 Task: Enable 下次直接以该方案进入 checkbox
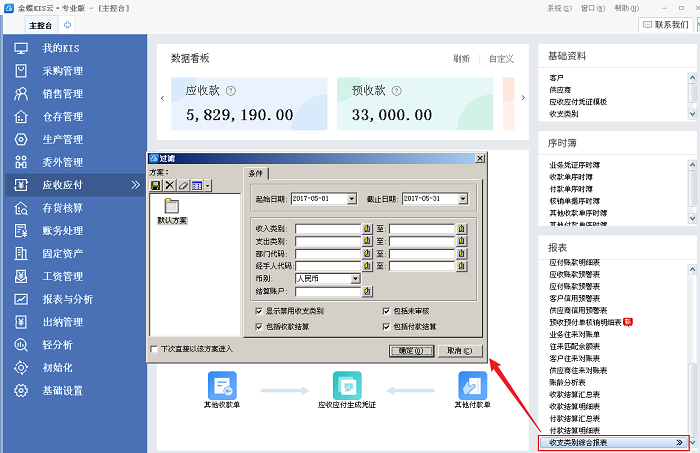[153, 350]
